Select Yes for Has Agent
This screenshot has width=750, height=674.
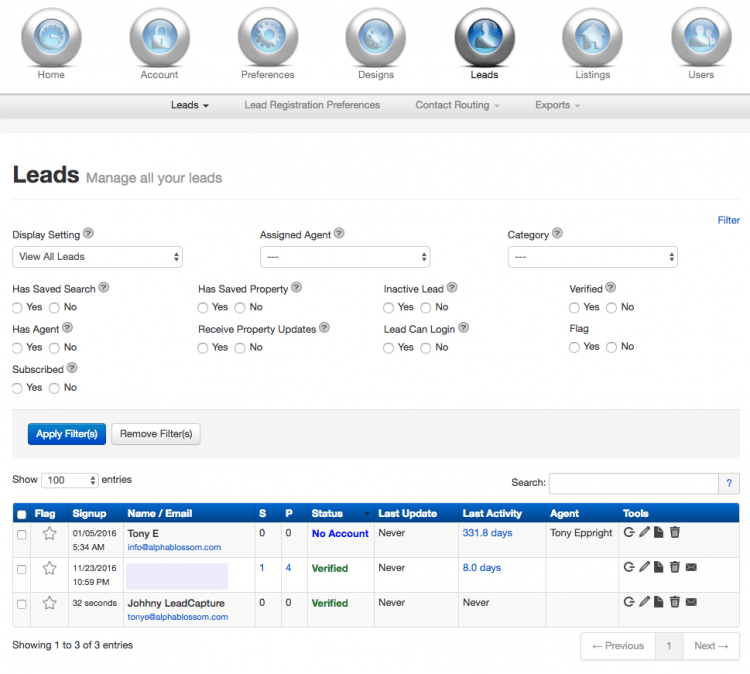click(x=17, y=348)
